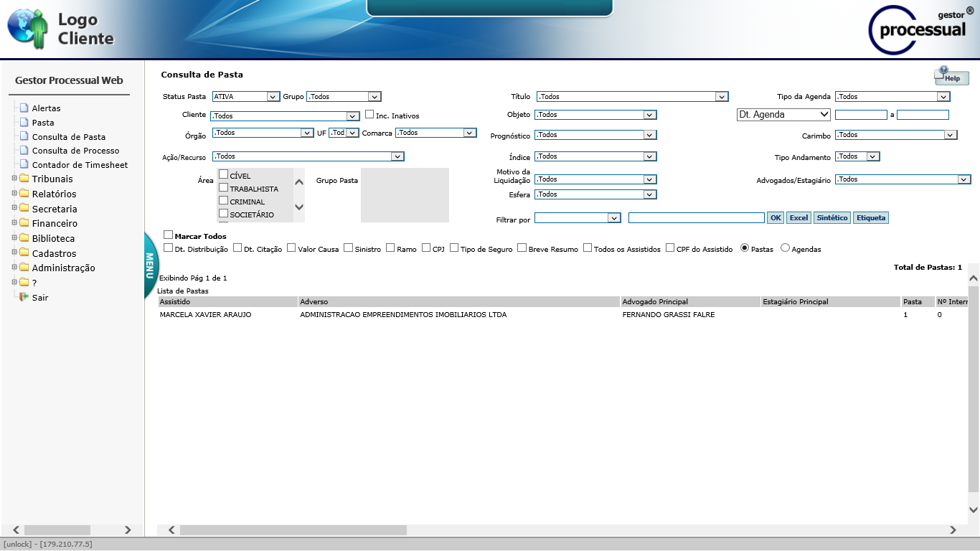980x551 pixels.
Task: Click the results vertical scrollbar thumb
Action: click(x=974, y=387)
